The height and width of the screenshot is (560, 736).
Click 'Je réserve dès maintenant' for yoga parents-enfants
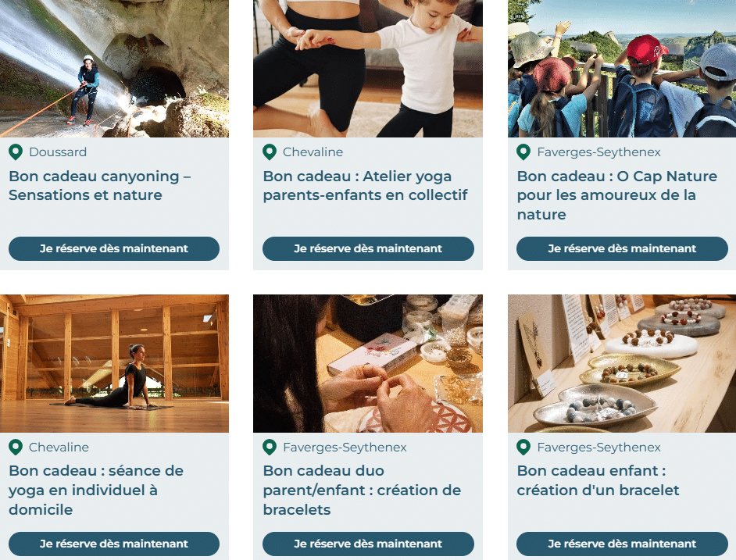[x=368, y=248]
